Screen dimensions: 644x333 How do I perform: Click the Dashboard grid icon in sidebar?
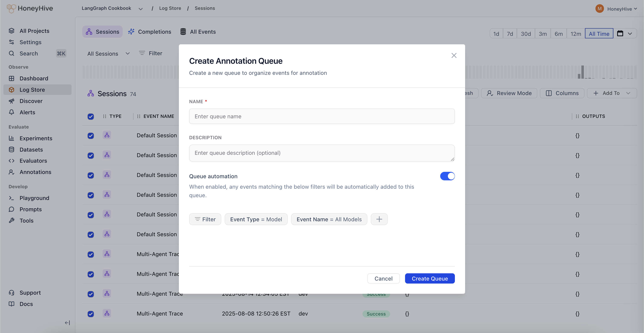coord(11,78)
